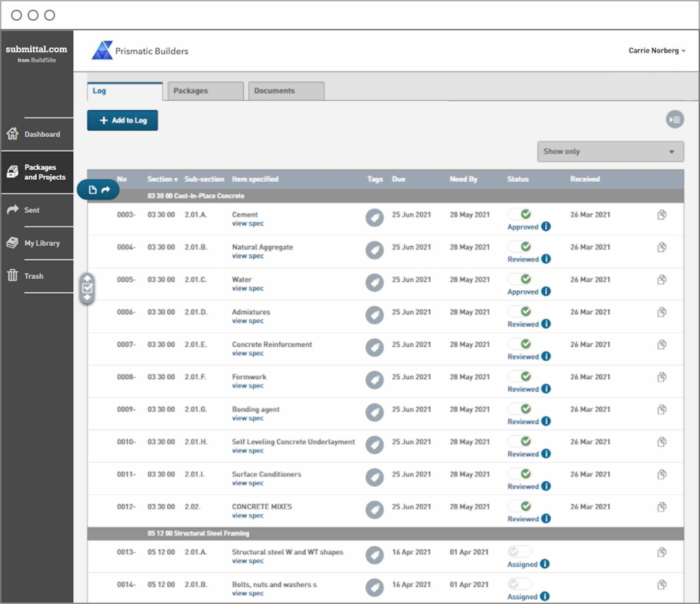
Task: Open tags for Natural Aggregate row
Action: pos(374,250)
